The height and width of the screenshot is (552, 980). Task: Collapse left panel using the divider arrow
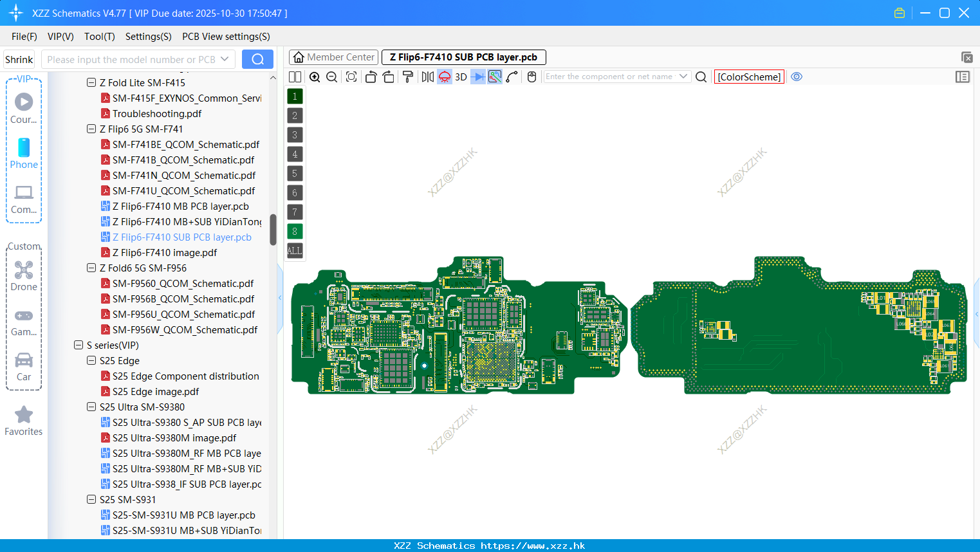(x=280, y=298)
